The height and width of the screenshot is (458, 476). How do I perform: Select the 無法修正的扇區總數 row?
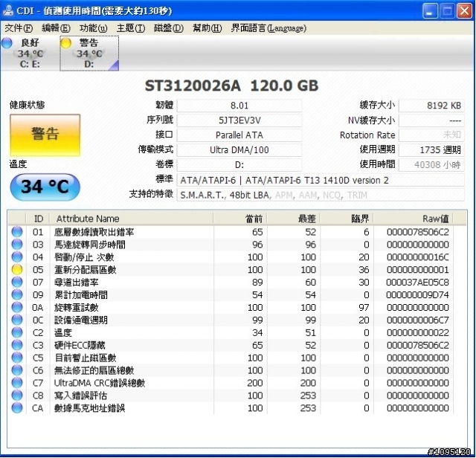click(x=231, y=370)
